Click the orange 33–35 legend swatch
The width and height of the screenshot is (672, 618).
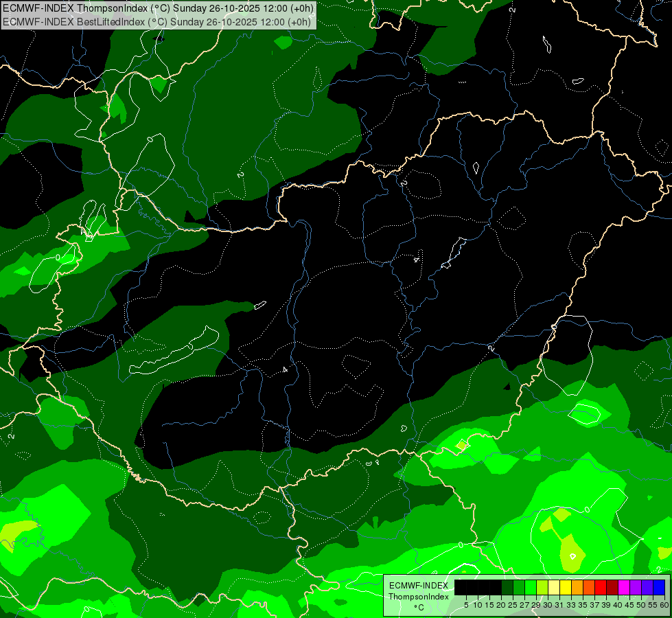coord(577,587)
